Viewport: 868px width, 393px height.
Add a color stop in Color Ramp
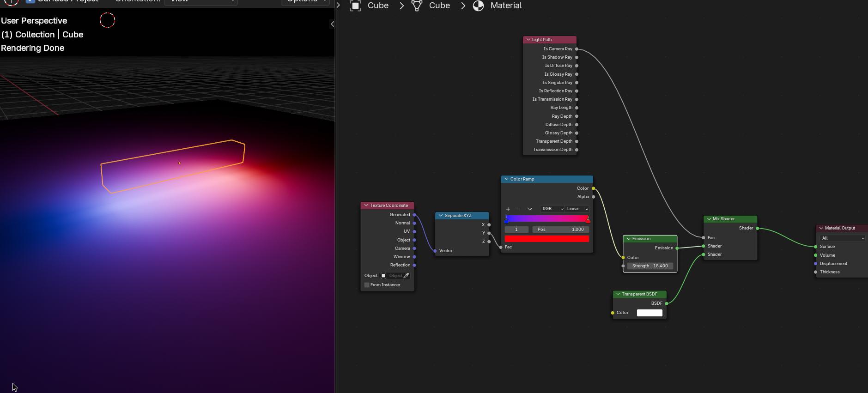[x=508, y=209]
